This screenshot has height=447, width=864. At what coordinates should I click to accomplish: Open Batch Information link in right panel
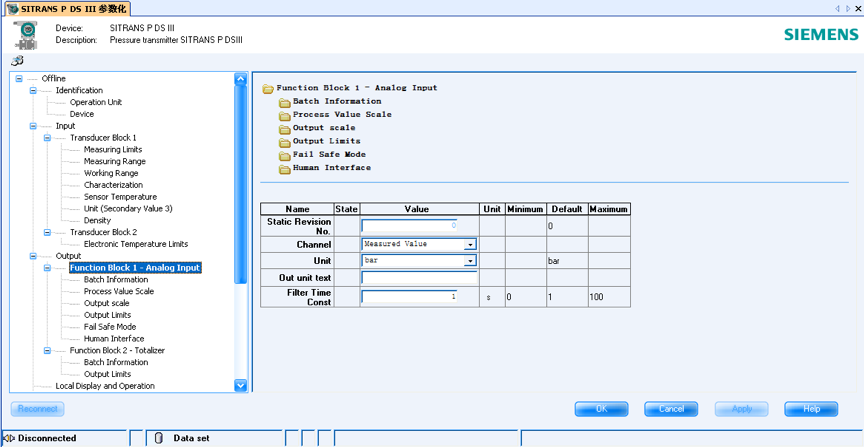point(337,101)
